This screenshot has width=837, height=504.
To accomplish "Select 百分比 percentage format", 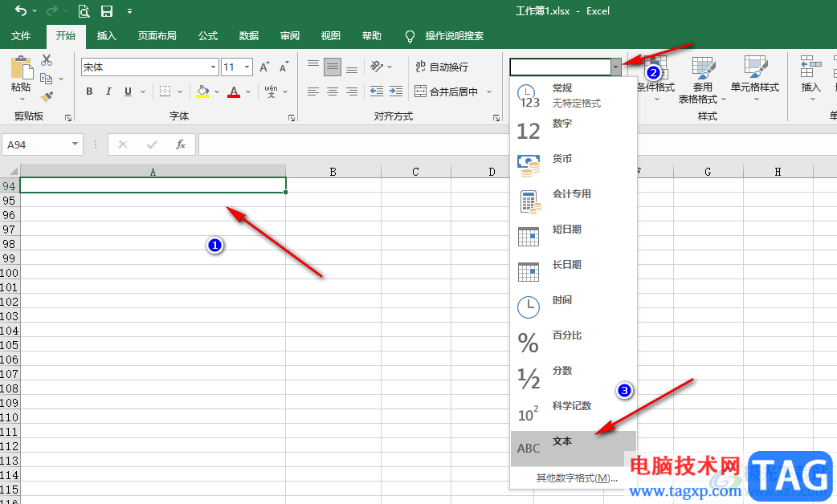I will [574, 343].
